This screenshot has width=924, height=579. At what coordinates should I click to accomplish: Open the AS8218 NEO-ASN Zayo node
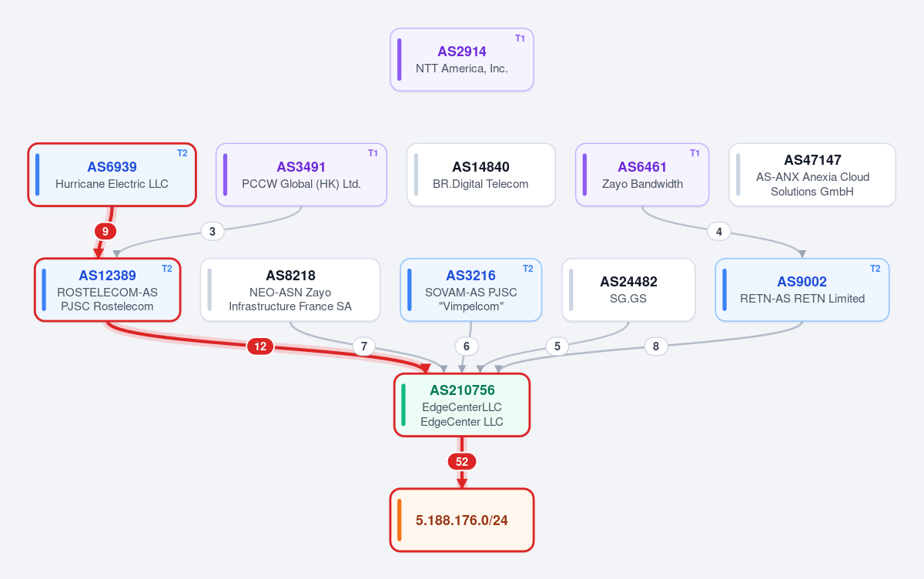[x=290, y=289]
